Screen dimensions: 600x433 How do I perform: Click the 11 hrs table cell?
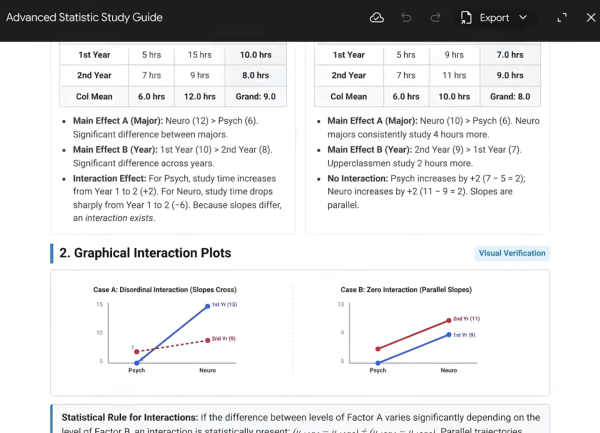click(454, 75)
